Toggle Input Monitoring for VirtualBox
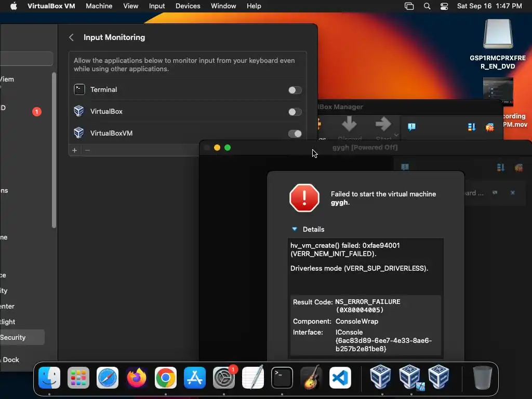 pyautogui.click(x=295, y=112)
